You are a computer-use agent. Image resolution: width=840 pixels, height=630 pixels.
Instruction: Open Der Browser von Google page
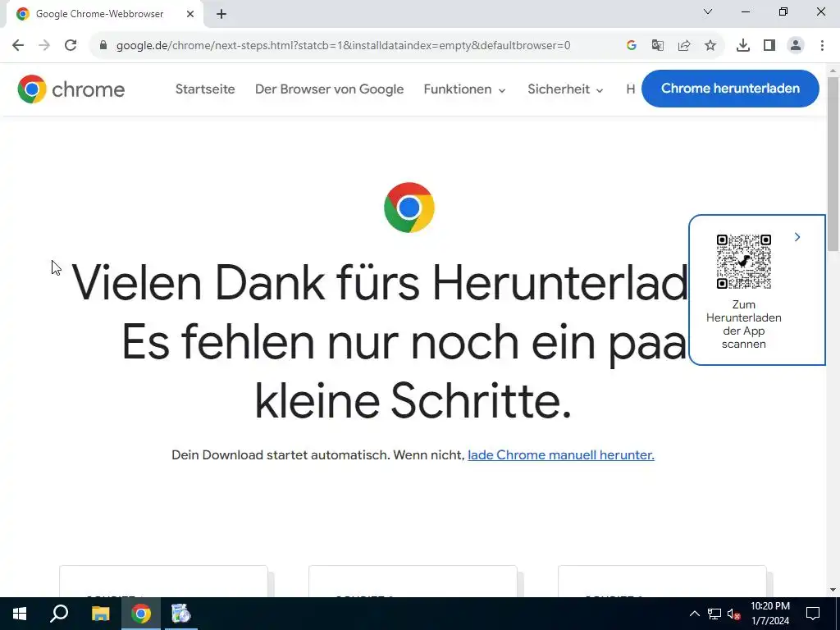pos(330,89)
